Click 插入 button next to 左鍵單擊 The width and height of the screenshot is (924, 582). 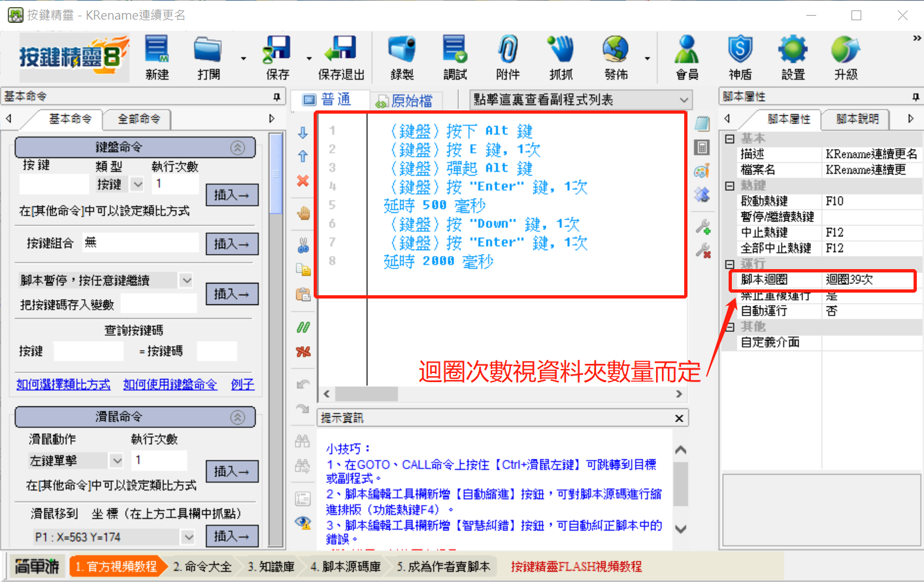(232, 471)
